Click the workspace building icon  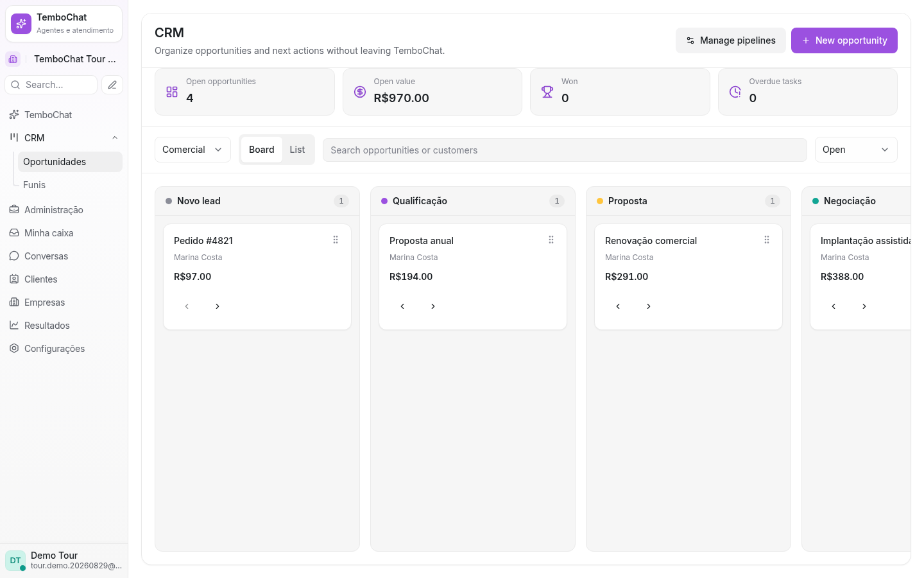coord(13,59)
